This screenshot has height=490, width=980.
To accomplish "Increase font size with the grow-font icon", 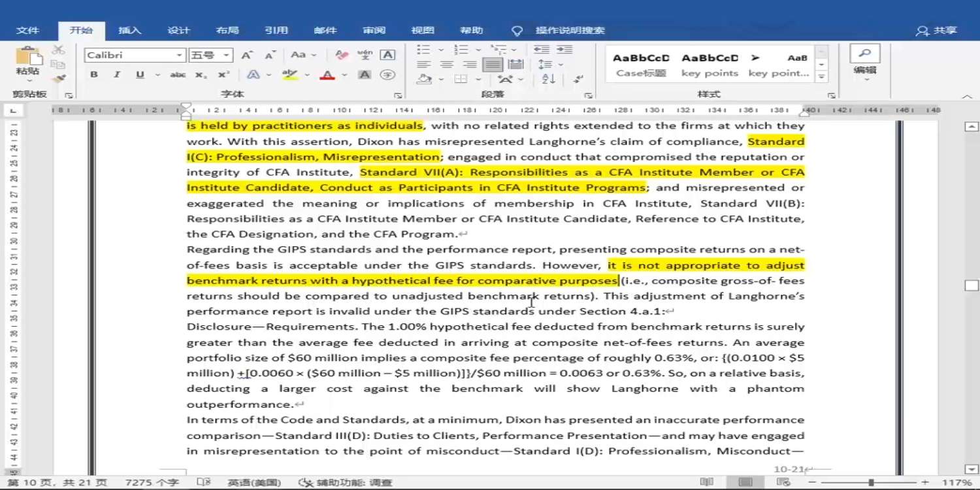I will [247, 55].
